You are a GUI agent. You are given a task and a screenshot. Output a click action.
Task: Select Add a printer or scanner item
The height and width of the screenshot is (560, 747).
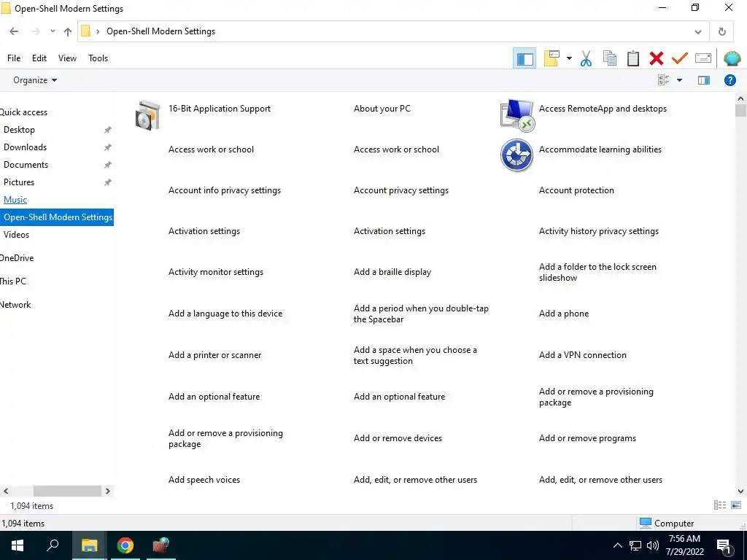(x=215, y=355)
